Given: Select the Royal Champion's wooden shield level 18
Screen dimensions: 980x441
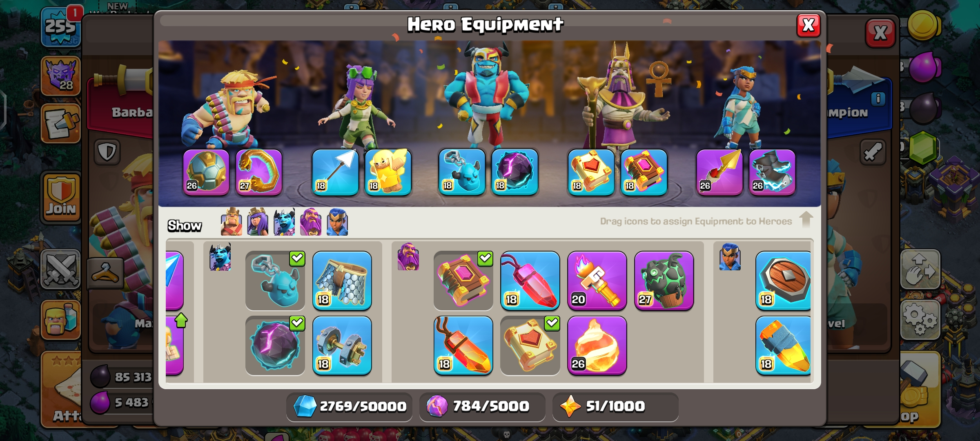Looking at the screenshot, I should (x=783, y=281).
